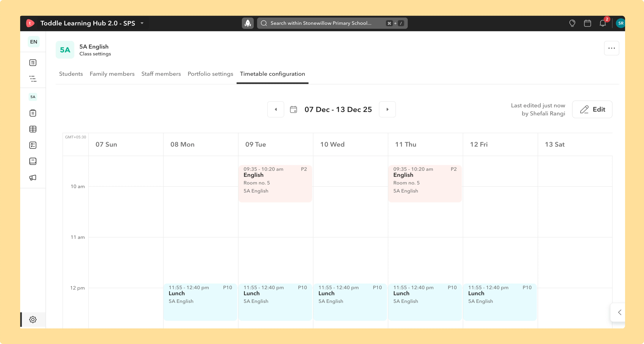The width and height of the screenshot is (644, 344).
Task: Switch to the Staff members tab
Action: (x=161, y=74)
